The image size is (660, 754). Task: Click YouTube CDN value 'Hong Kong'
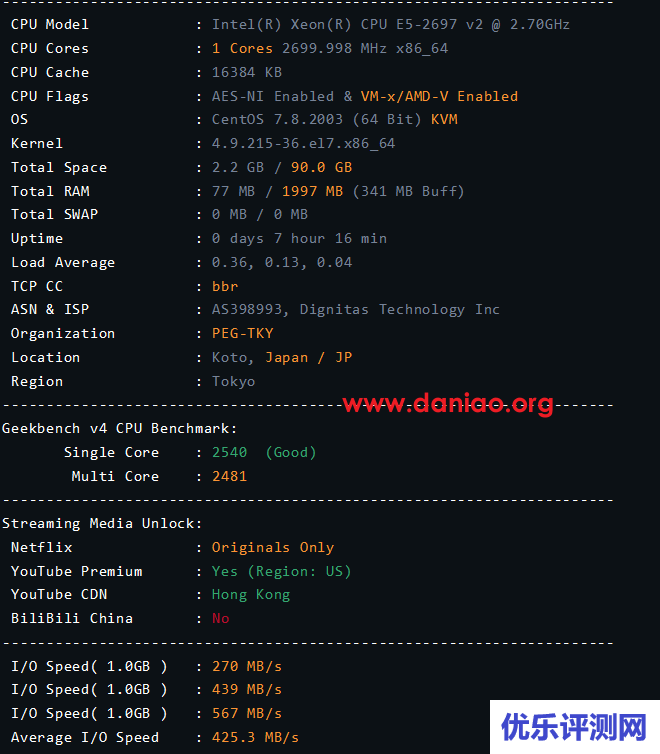point(251,595)
